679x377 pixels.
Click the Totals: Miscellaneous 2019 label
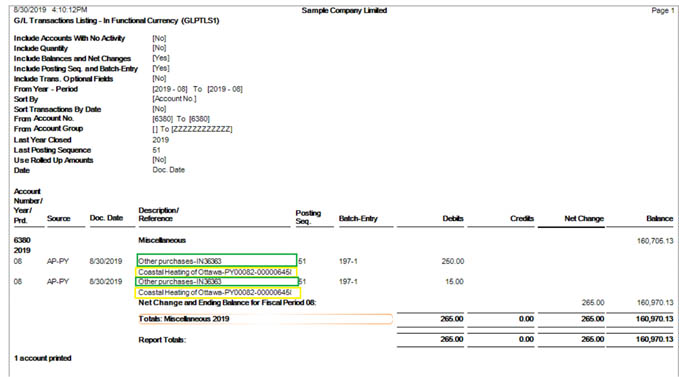point(184,319)
